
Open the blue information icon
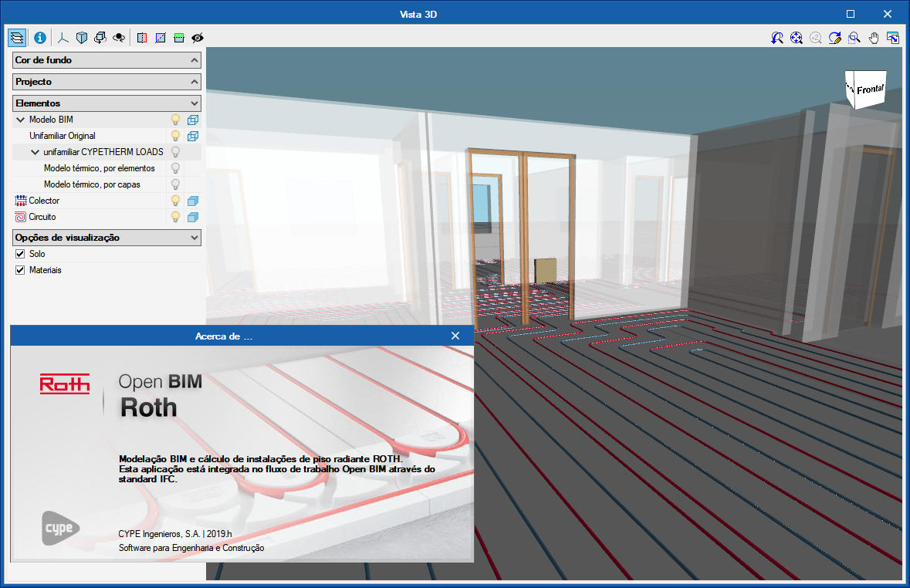40,38
